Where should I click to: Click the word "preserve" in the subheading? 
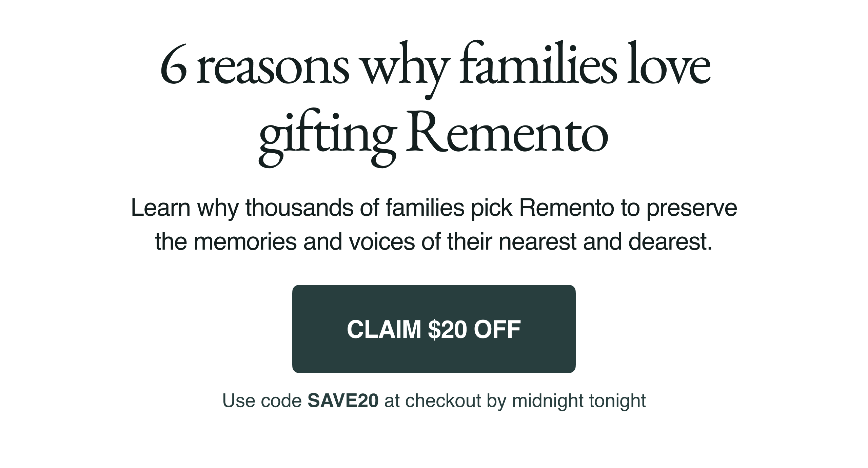click(x=691, y=208)
